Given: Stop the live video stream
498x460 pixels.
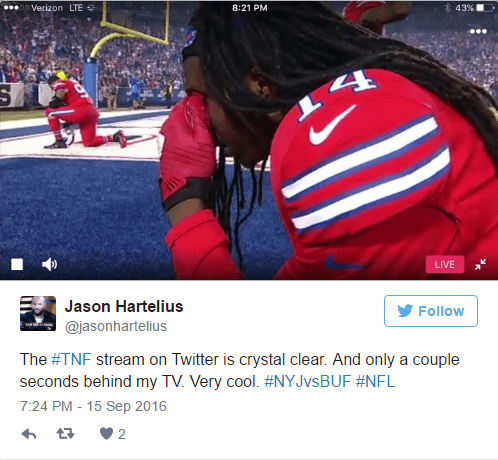Looking at the screenshot, I should tap(17, 264).
